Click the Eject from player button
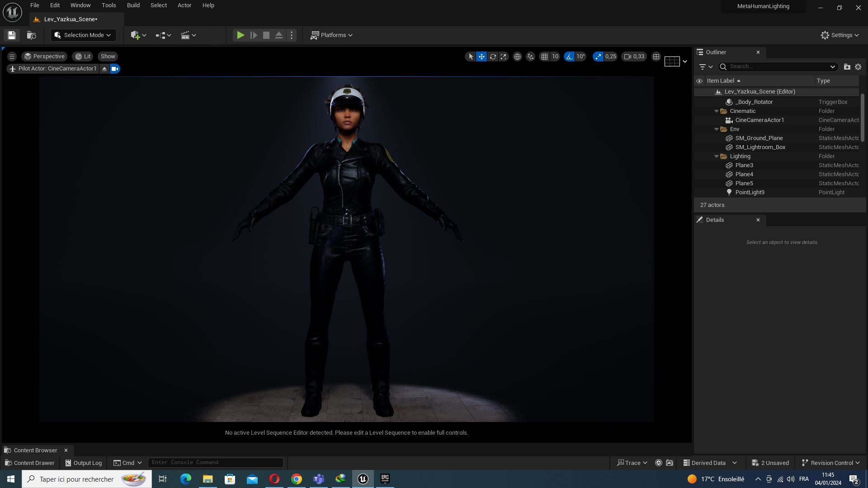Screen dimensions: 868x488 (279, 35)
